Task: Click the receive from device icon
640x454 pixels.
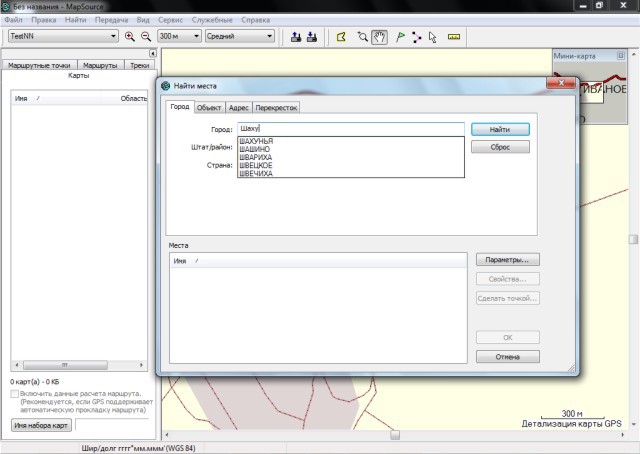Action: point(312,37)
